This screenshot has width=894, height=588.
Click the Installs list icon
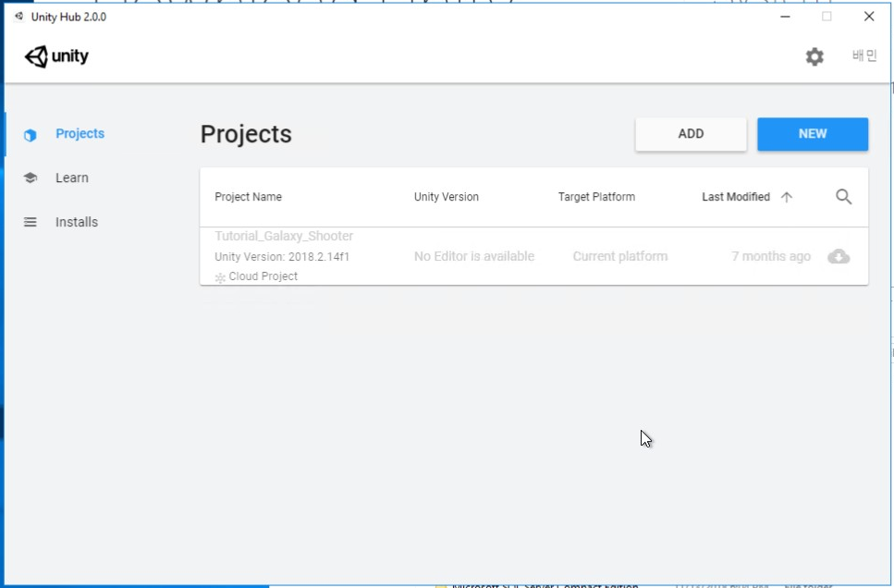(x=31, y=222)
